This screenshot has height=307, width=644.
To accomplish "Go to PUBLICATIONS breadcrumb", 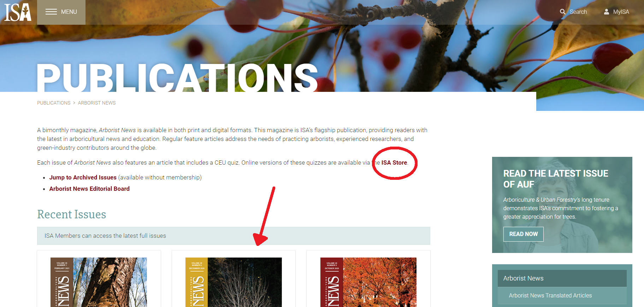I will coord(54,103).
